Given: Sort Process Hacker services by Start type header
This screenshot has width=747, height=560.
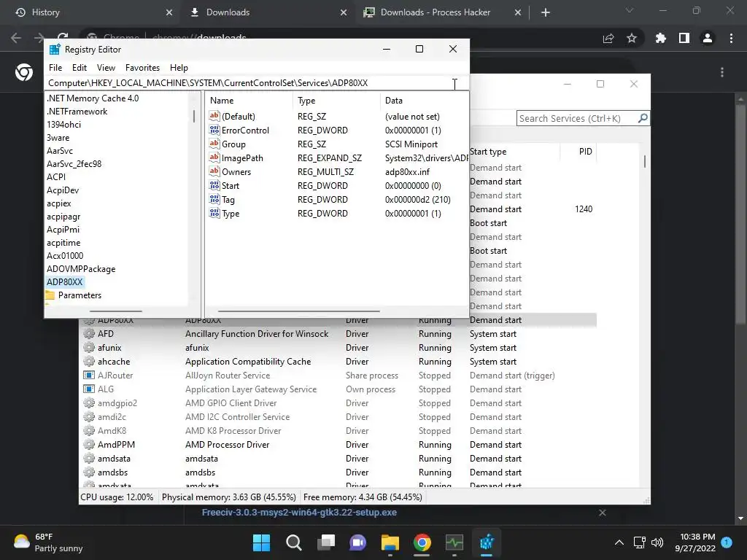Looking at the screenshot, I should click(x=514, y=152).
